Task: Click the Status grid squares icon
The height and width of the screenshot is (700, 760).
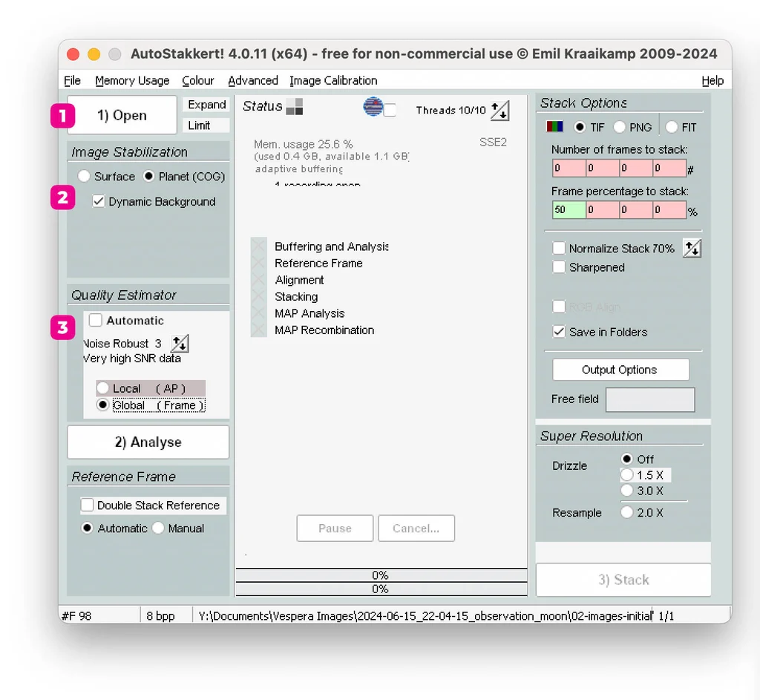Action: point(294,107)
